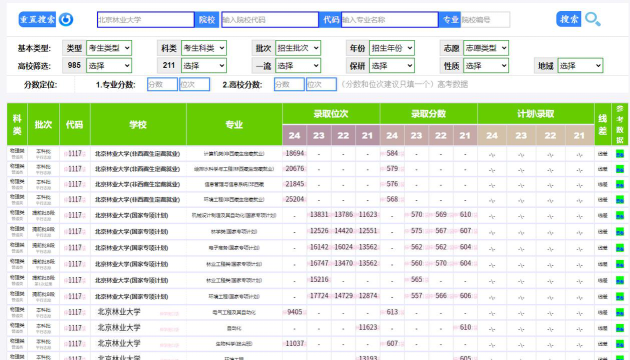The width and height of the screenshot is (630, 360).
Task: Open green reference data icon in 13831 row
Action: (x=620, y=215)
